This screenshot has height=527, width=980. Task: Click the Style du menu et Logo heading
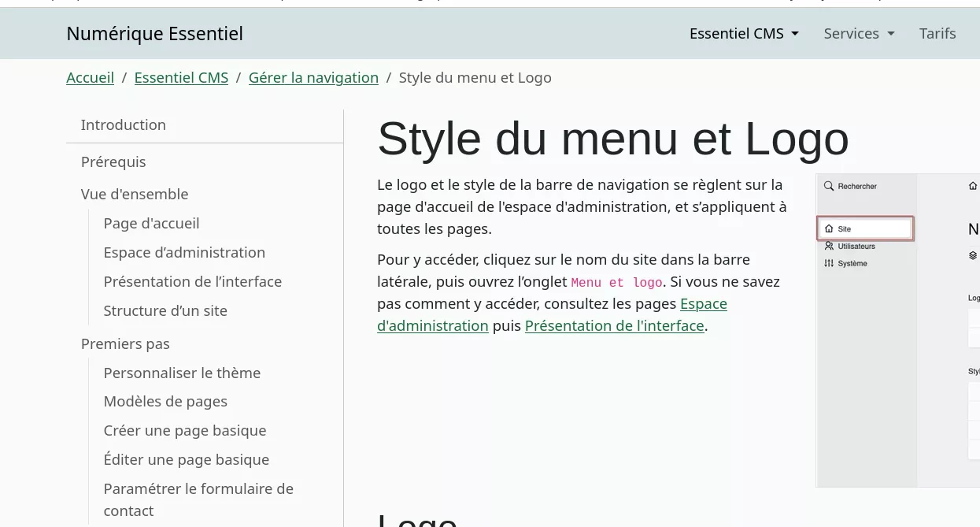click(x=613, y=139)
